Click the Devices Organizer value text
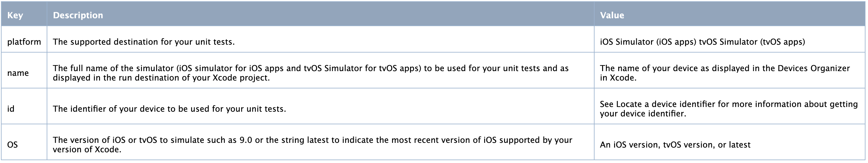The height and width of the screenshot is (163, 868). 725,73
